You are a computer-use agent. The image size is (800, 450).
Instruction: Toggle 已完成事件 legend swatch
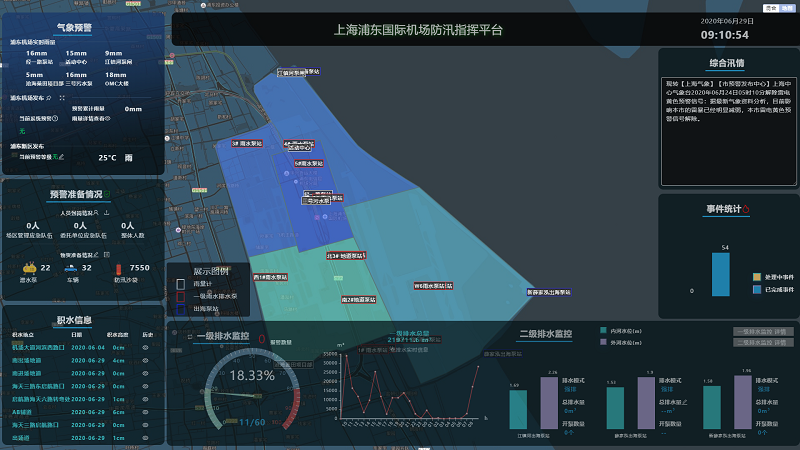click(758, 289)
